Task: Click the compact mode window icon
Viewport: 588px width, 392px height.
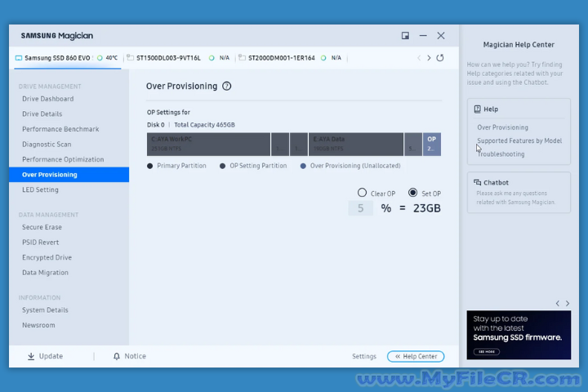Action: 405,36
